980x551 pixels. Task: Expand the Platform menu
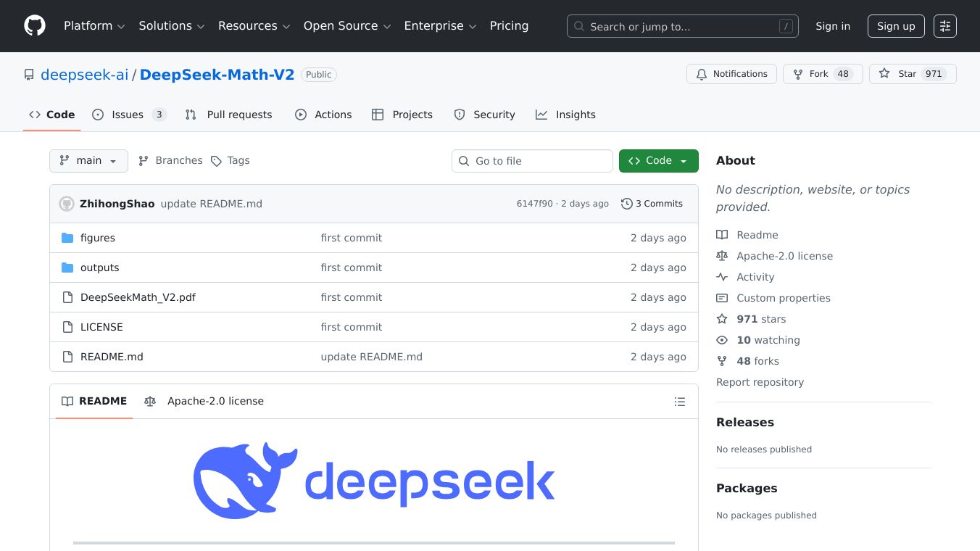[94, 26]
